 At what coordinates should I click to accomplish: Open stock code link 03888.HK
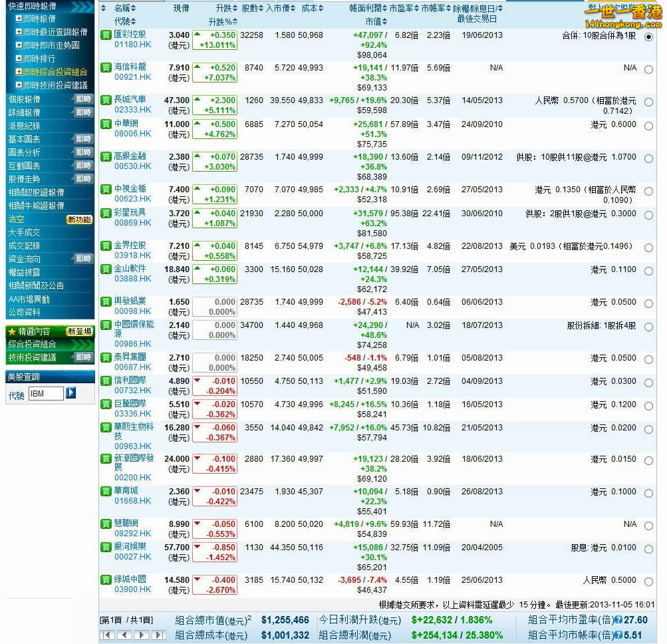[133, 278]
